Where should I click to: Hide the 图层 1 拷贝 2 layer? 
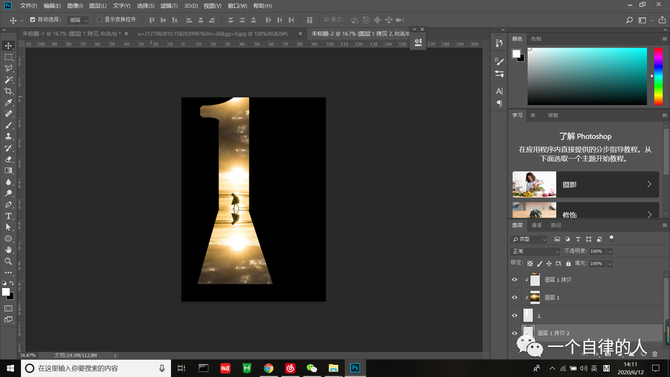(514, 333)
